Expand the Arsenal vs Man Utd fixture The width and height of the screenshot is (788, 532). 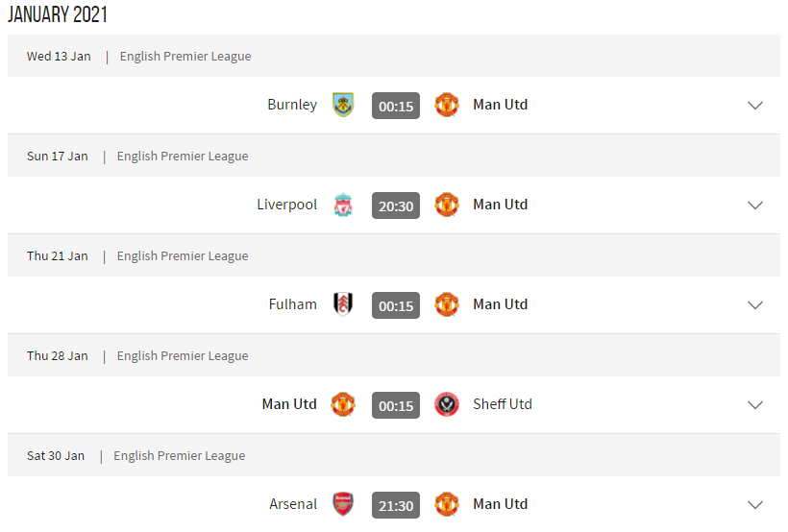755,505
